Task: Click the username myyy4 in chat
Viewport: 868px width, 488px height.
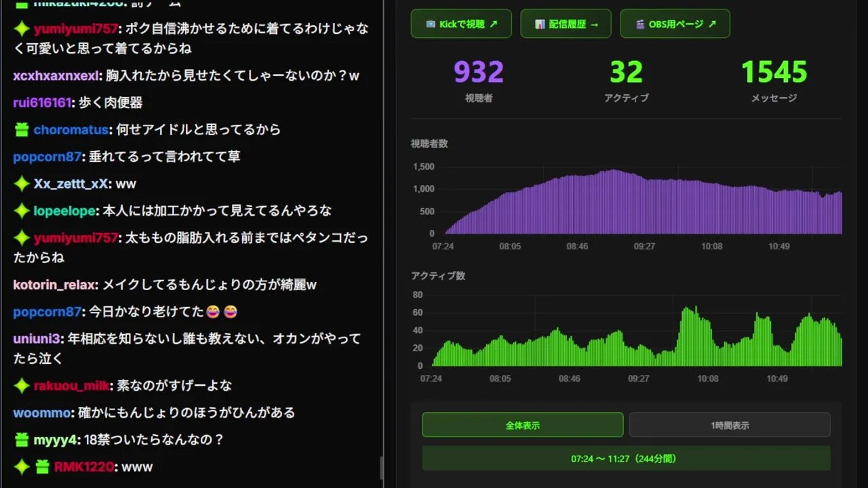Action: [55, 440]
